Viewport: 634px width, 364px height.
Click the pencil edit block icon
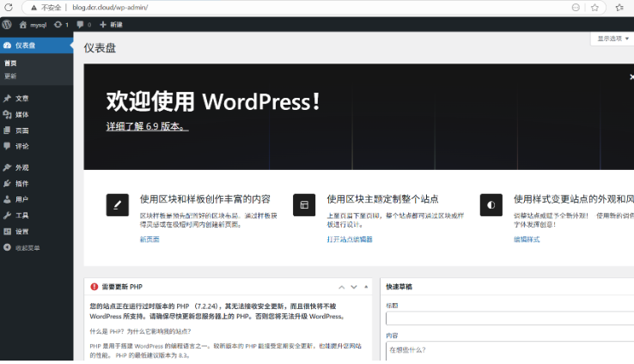pos(117,205)
